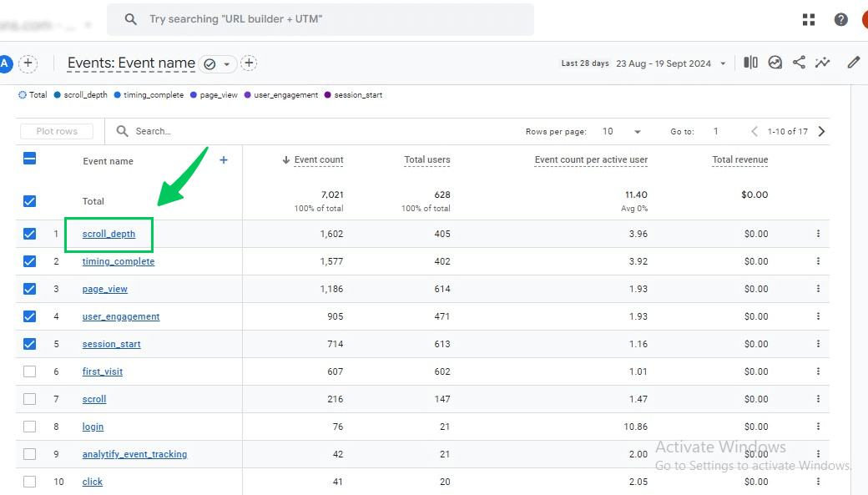Click the trend line insights icon

(x=823, y=63)
